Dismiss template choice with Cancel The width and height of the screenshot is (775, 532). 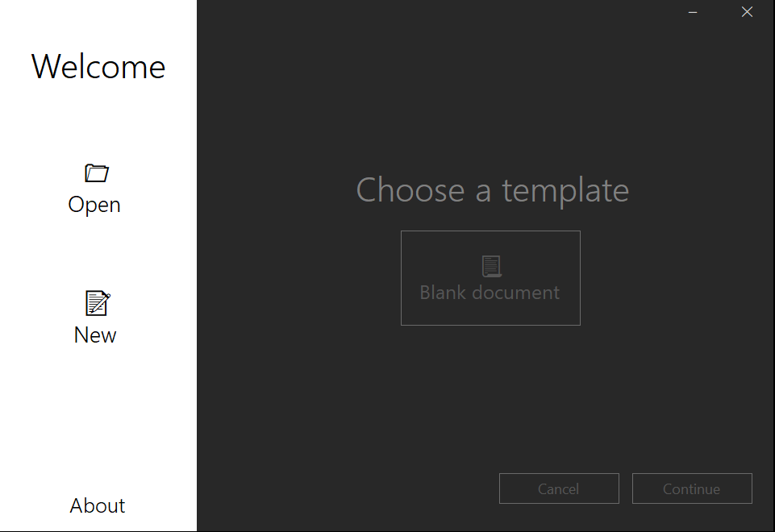click(x=559, y=488)
